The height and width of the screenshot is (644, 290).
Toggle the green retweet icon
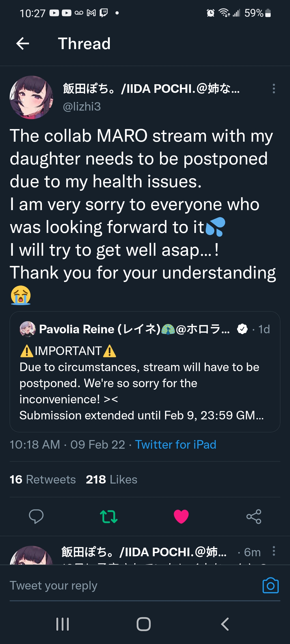(109, 516)
